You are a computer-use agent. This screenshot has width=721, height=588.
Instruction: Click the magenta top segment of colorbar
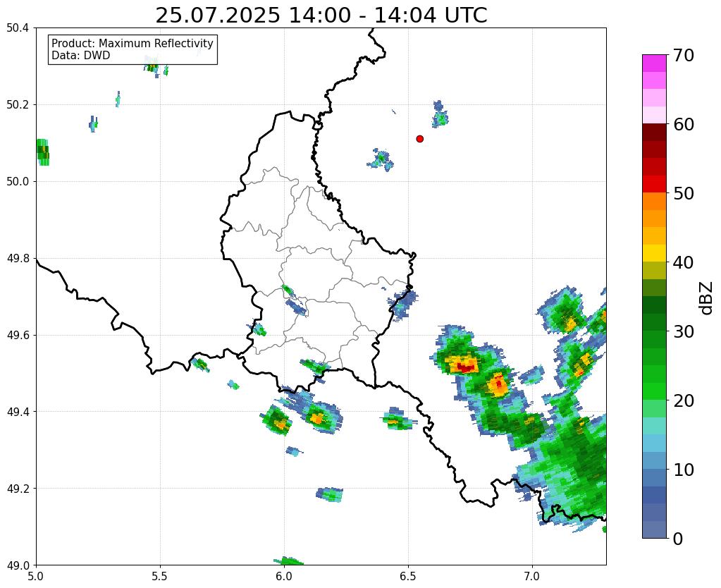coord(654,63)
